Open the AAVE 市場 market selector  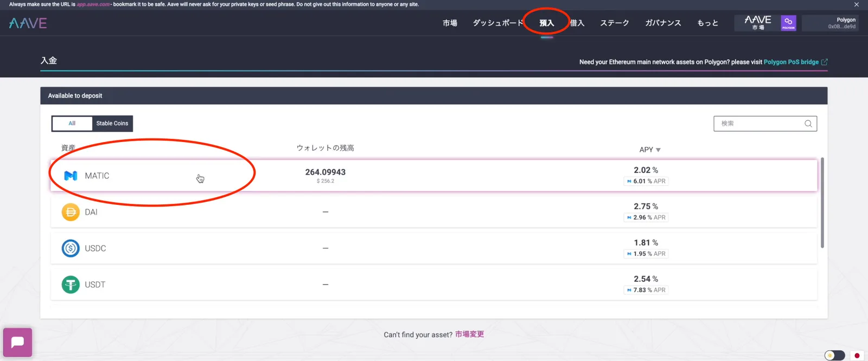click(x=757, y=23)
